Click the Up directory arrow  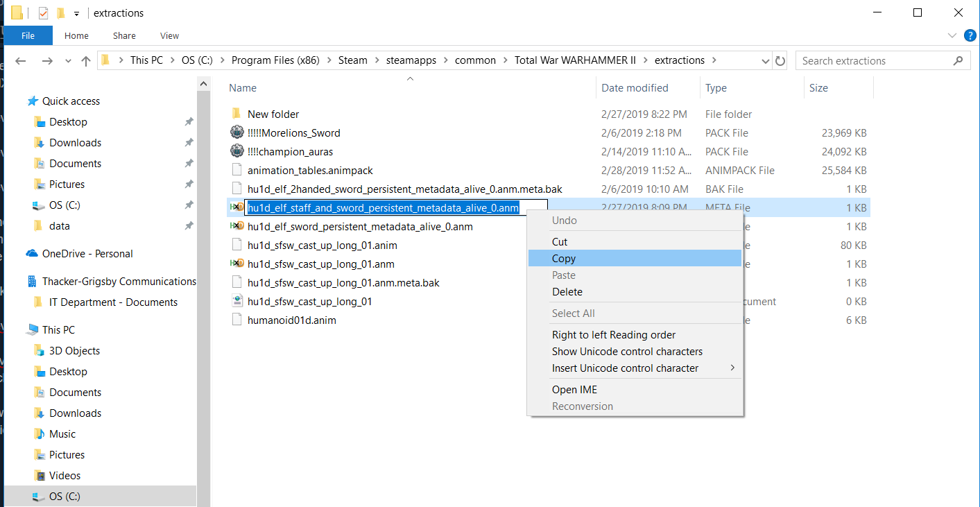(86, 61)
